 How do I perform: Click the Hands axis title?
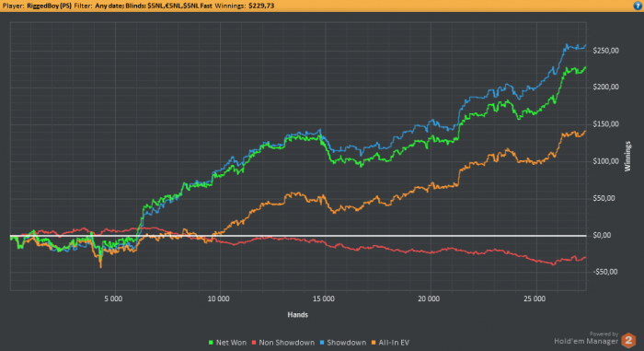(x=298, y=315)
